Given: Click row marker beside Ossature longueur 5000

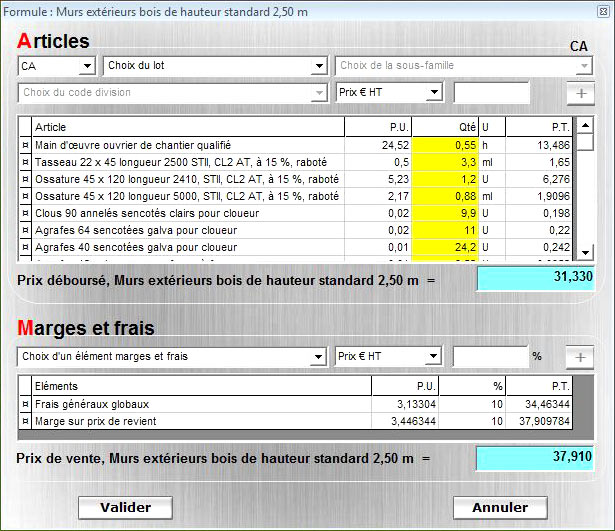Looking at the screenshot, I should point(25,196).
